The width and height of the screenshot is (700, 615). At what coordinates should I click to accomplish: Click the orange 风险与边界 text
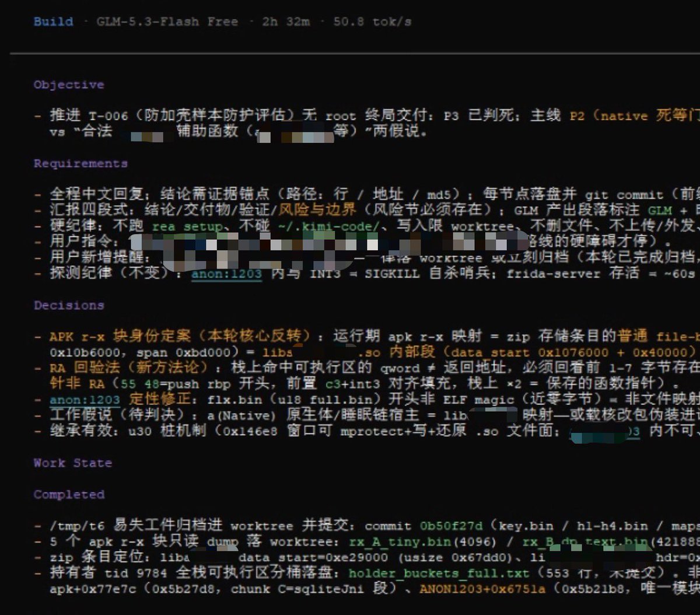tap(317, 210)
